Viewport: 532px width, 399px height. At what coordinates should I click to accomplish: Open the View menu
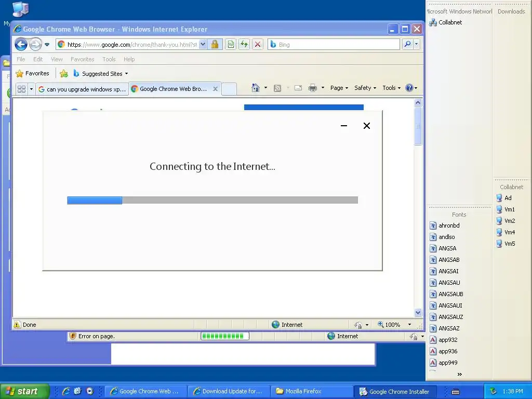[57, 59]
